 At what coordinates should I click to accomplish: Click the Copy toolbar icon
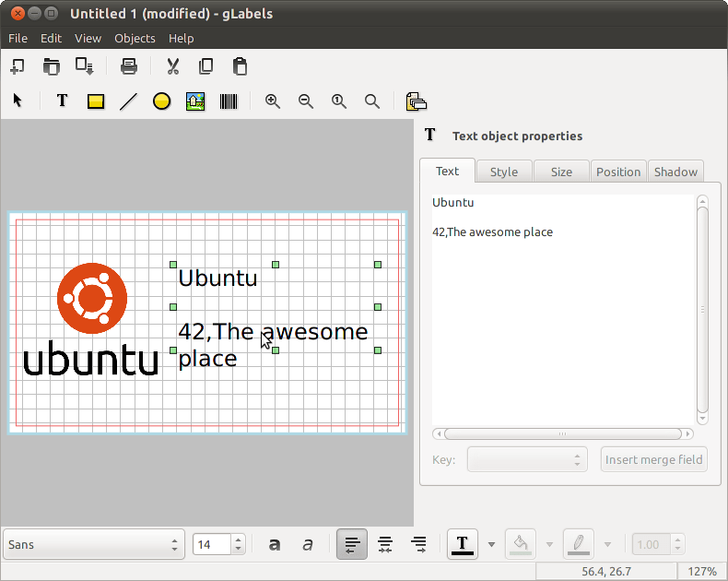click(x=205, y=66)
